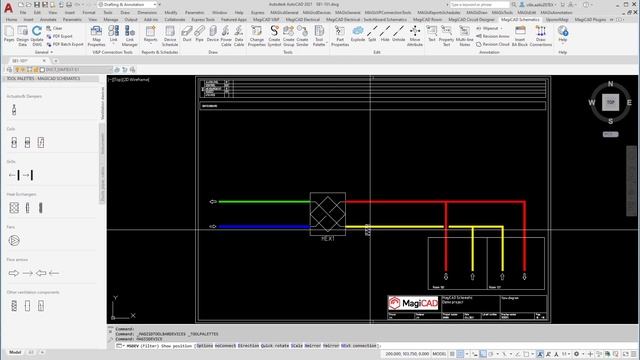This screenshot has height=360, width=640.
Task: Select the first flow arrow in palette
Action: [x=13, y=273]
